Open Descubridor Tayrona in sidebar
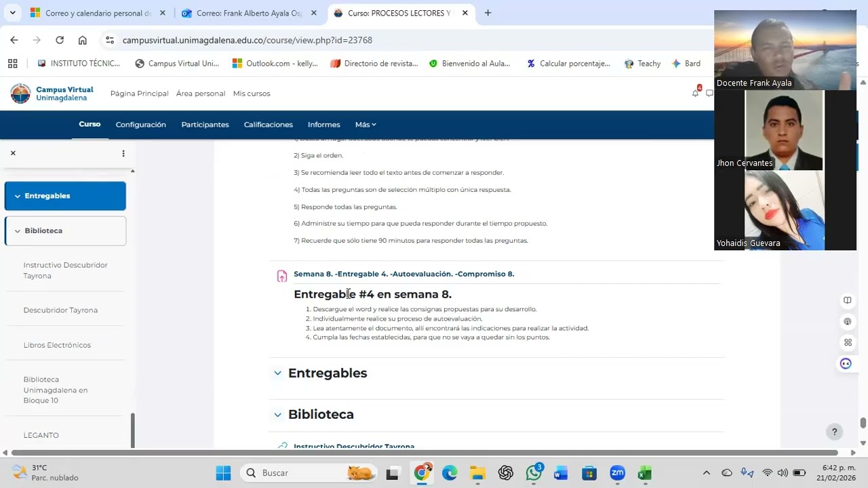The image size is (868, 488). [x=60, y=310]
